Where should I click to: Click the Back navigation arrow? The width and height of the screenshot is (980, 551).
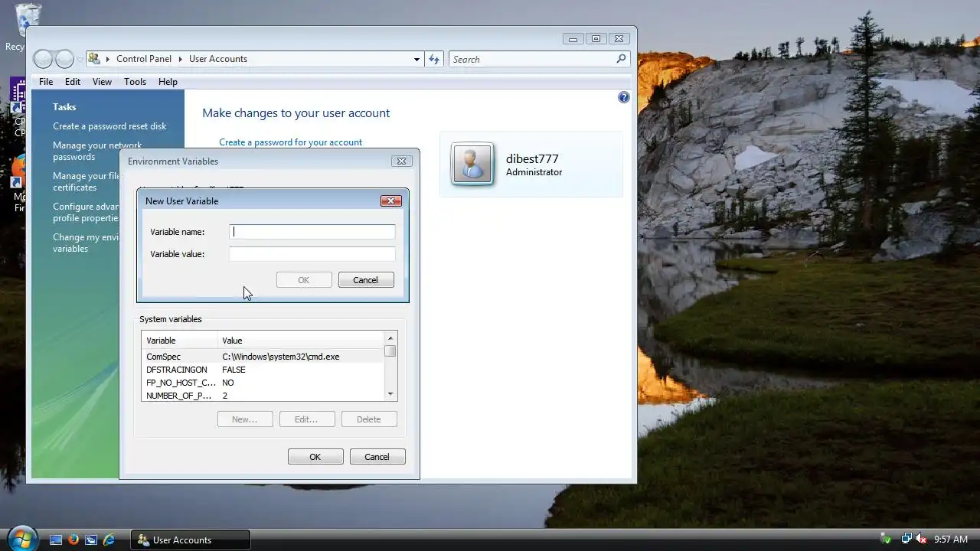click(44, 59)
